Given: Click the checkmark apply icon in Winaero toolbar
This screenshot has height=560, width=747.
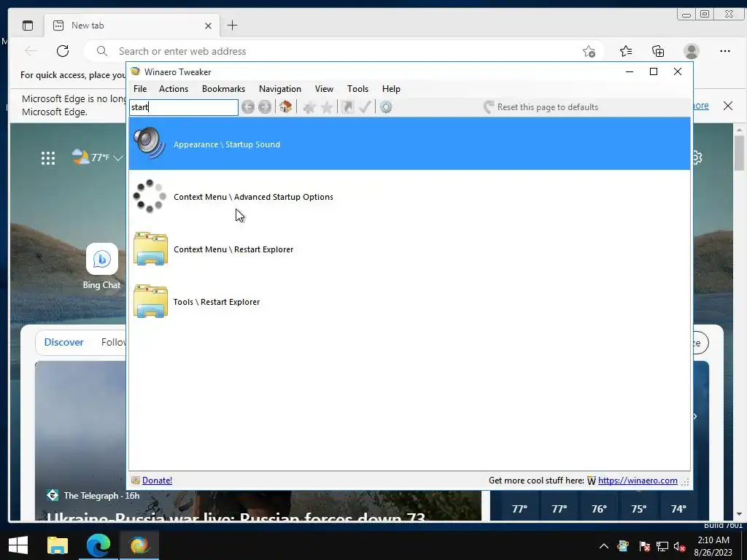Looking at the screenshot, I should 365,106.
